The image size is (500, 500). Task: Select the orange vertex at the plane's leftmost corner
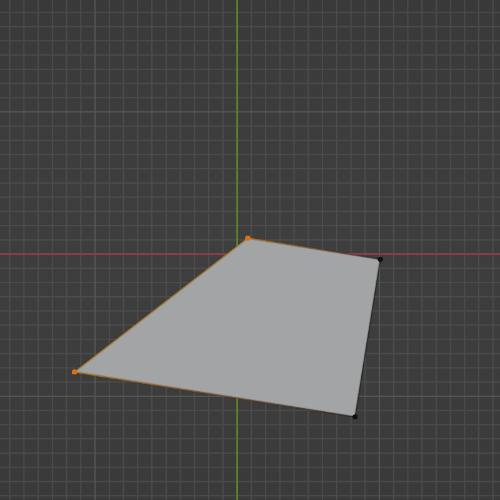(75, 372)
